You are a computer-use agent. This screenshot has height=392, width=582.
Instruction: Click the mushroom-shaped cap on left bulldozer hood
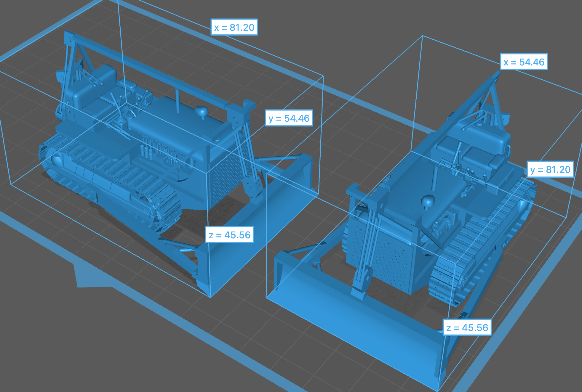click(x=202, y=111)
